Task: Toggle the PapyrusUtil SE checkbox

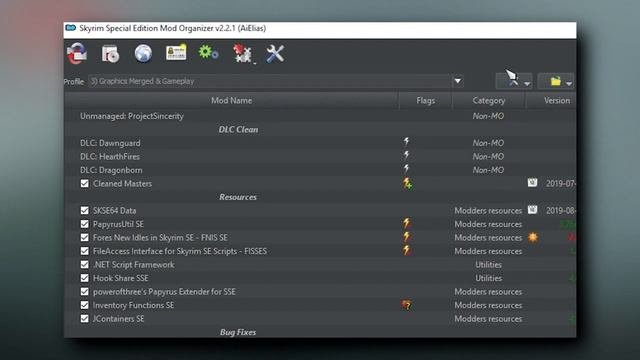Action: pyautogui.click(x=84, y=224)
